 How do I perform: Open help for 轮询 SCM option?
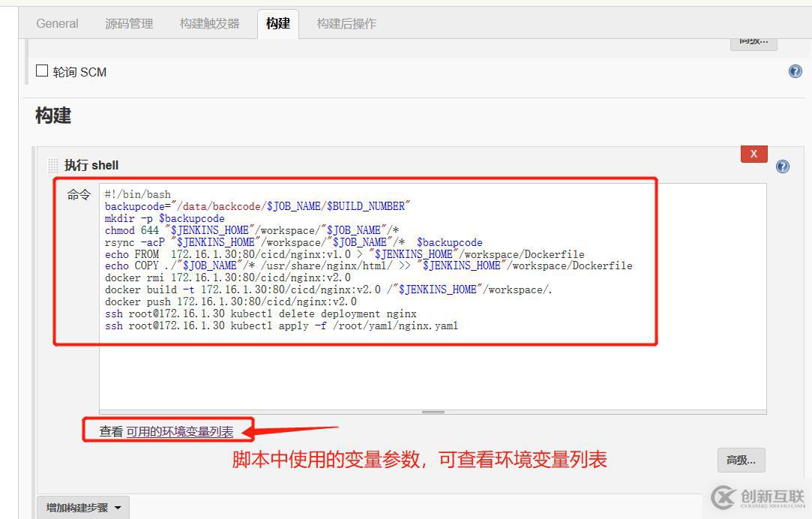[795, 71]
